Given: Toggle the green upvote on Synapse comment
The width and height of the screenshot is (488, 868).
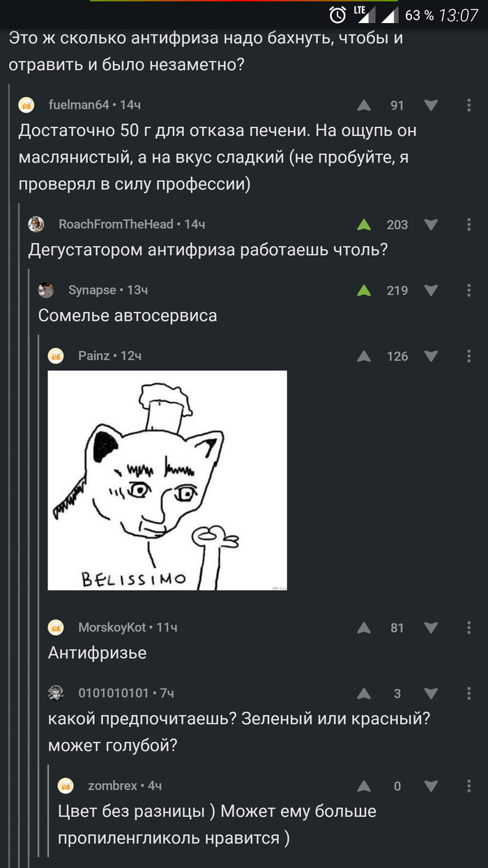Looking at the screenshot, I should click(364, 290).
